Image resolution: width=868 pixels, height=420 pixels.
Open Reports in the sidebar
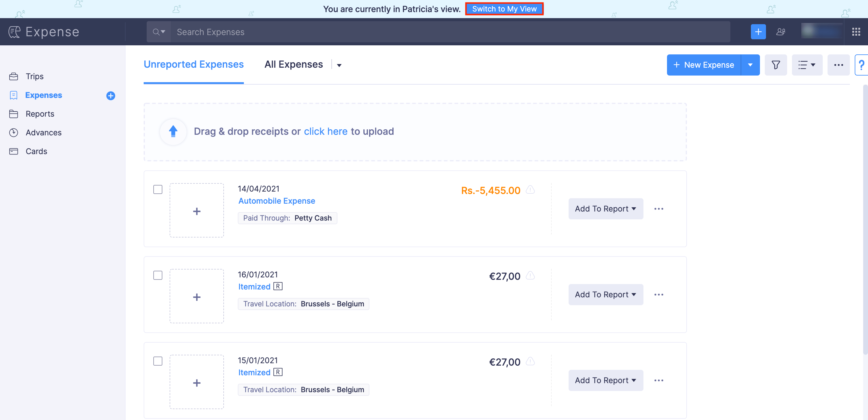pos(40,114)
